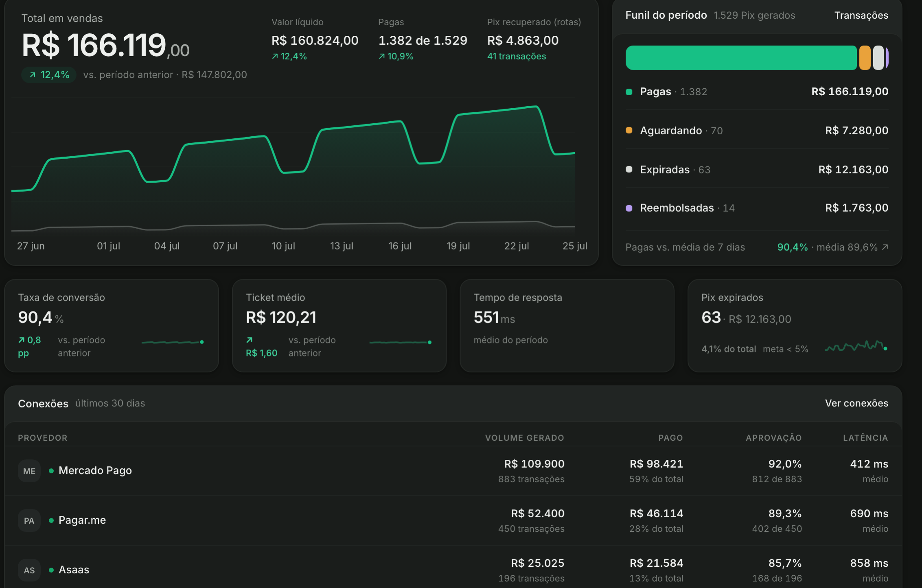The image size is (922, 588).
Task: Open the Taxa de conversão card
Action: (112, 326)
